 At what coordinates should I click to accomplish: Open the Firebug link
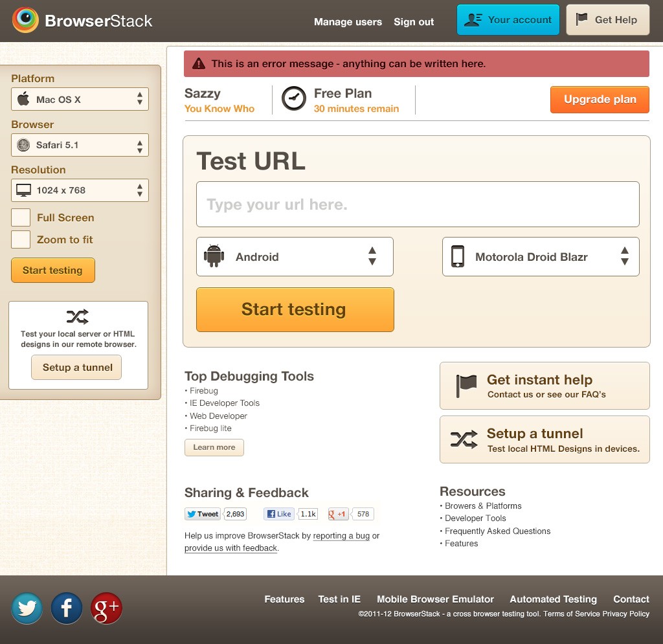pos(204,391)
